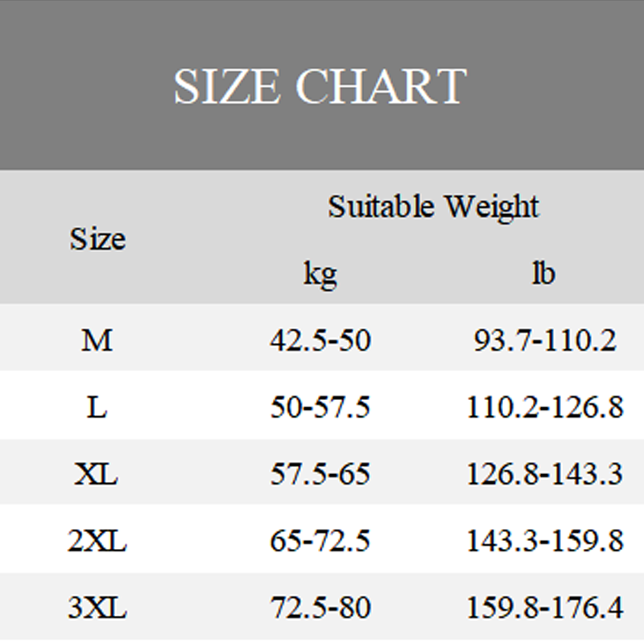Click the Suitable Weight header
644x644 pixels.
tap(433, 207)
